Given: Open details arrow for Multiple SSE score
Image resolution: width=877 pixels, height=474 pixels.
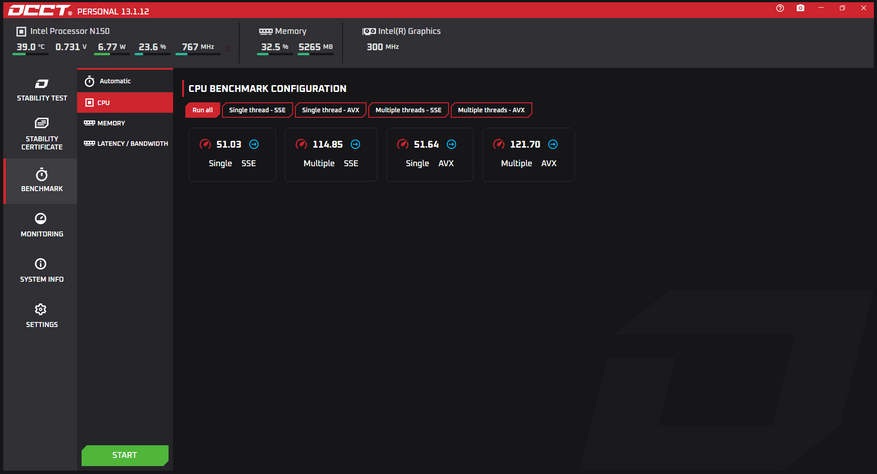Looking at the screenshot, I should tap(355, 144).
